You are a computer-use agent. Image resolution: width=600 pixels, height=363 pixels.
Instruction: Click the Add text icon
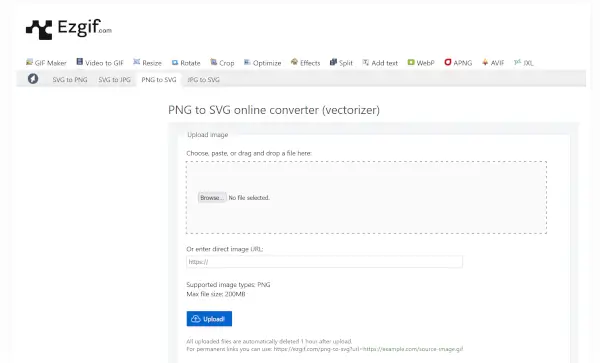[366, 62]
